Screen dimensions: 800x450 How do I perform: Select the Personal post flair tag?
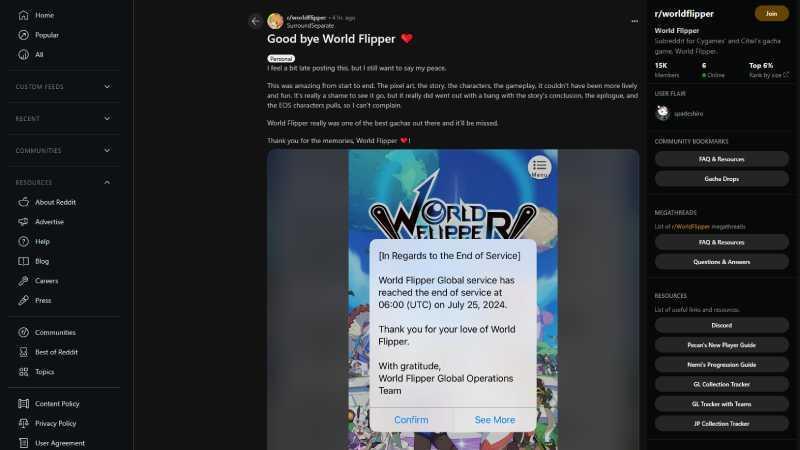[281, 59]
